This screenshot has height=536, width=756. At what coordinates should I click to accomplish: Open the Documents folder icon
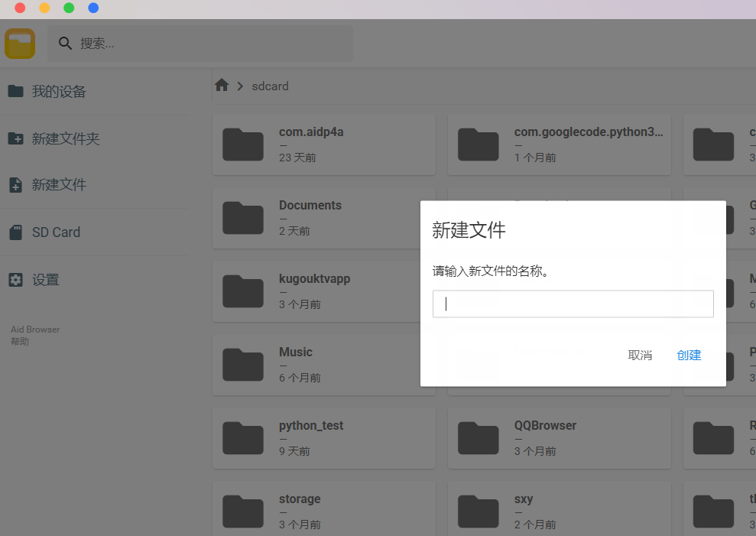(x=243, y=218)
